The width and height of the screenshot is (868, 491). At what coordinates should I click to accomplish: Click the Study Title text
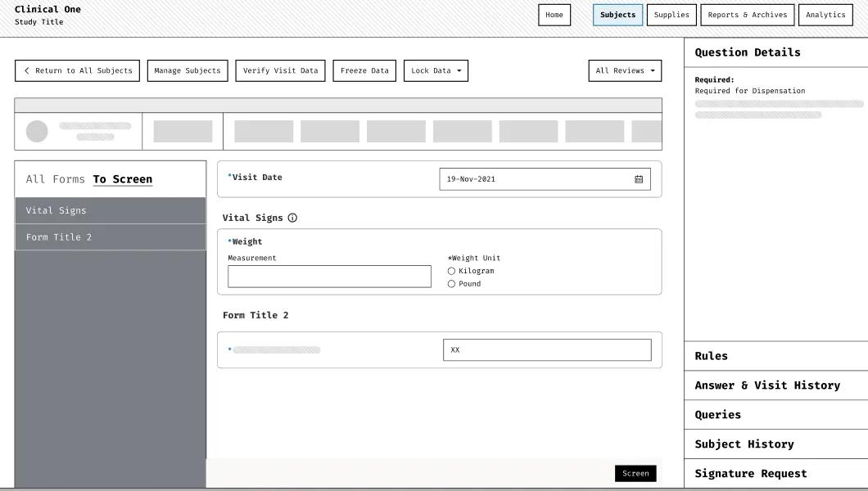(x=38, y=22)
